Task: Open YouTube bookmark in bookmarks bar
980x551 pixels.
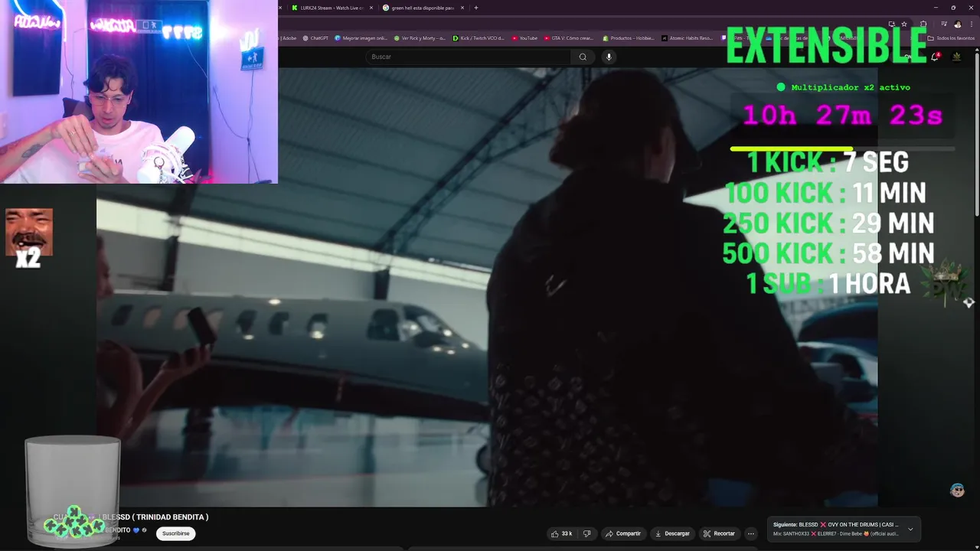Action: tap(524, 37)
